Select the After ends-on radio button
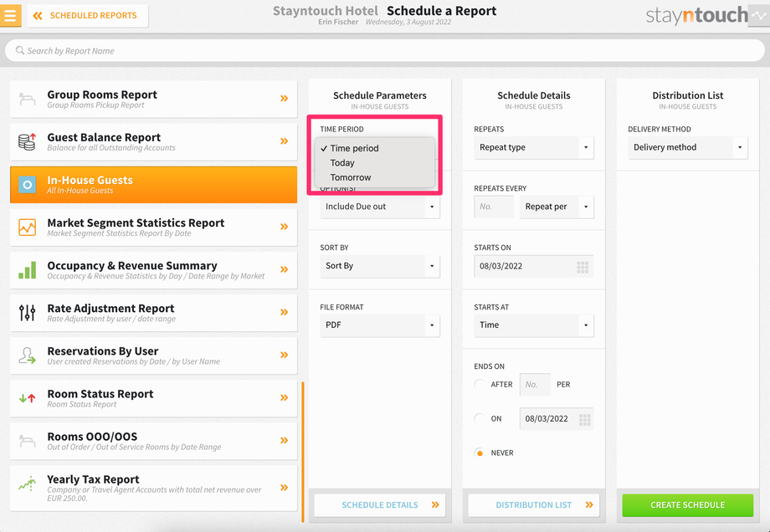 pyautogui.click(x=480, y=384)
